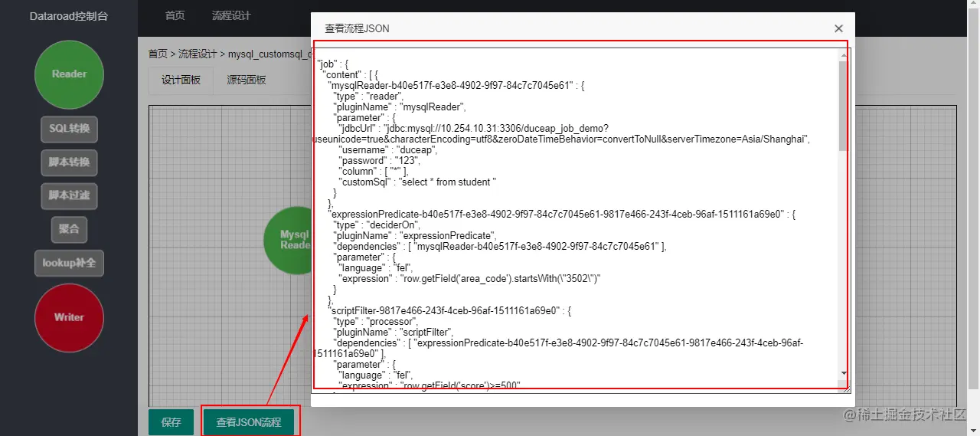Screen dimensions: 980x436
Task: Click the lookup补全 component button
Action: [69, 263]
